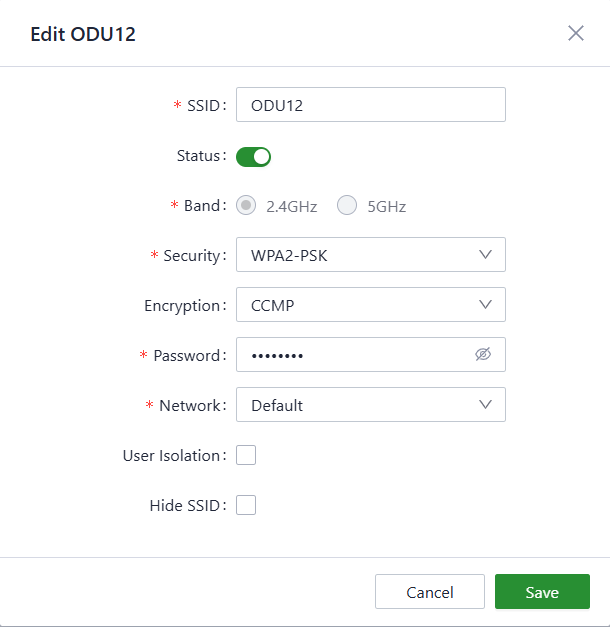This screenshot has height=627, width=610.
Task: Select the 5GHz band radio button
Action: [347, 206]
